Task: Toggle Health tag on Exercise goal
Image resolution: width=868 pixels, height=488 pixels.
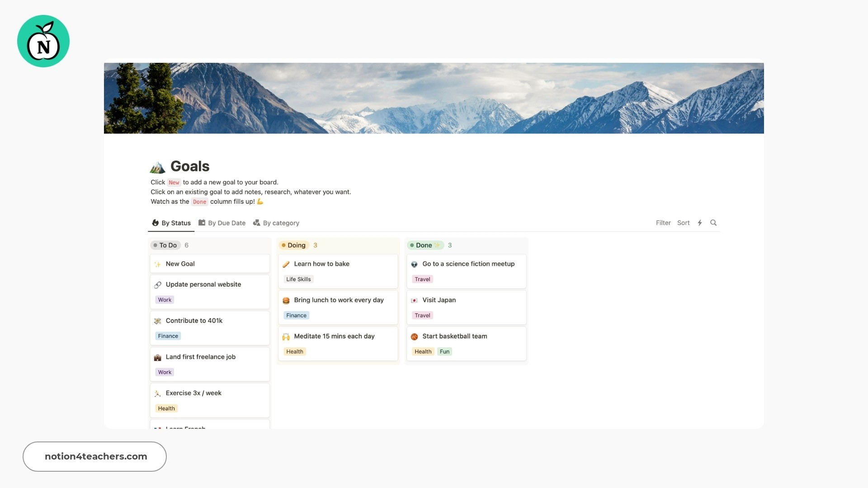Action: coord(166,408)
